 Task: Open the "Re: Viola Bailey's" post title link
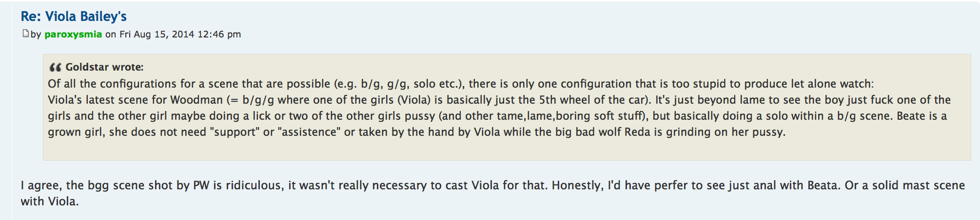click(x=74, y=17)
